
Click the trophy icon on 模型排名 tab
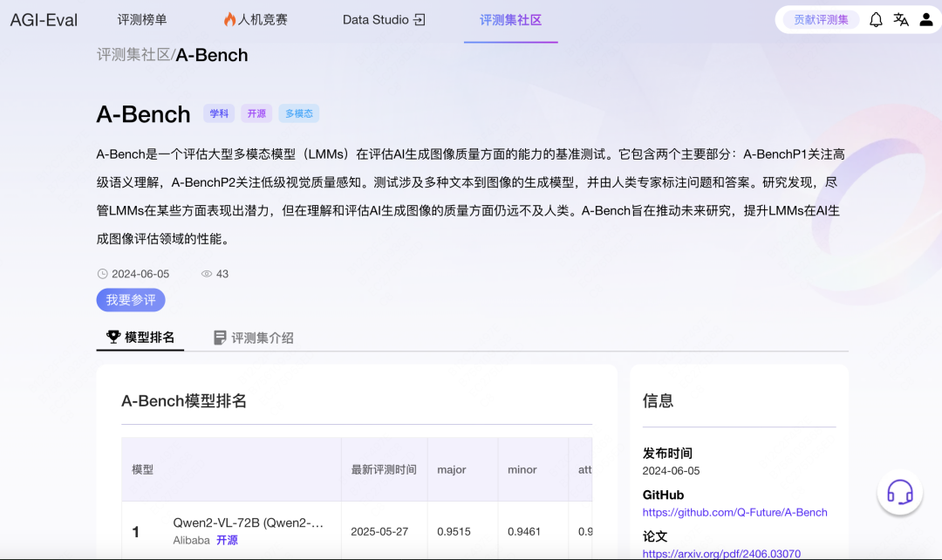tap(113, 337)
